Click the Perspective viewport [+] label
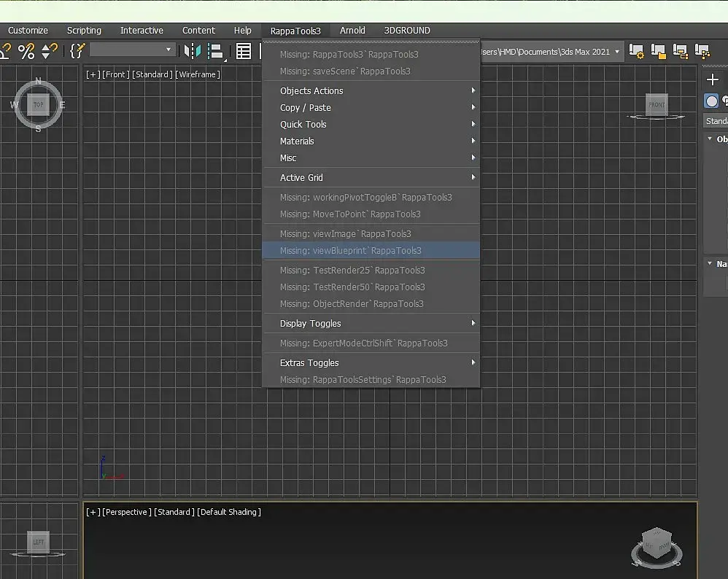Screen dimensions: 728x579 tap(93, 512)
